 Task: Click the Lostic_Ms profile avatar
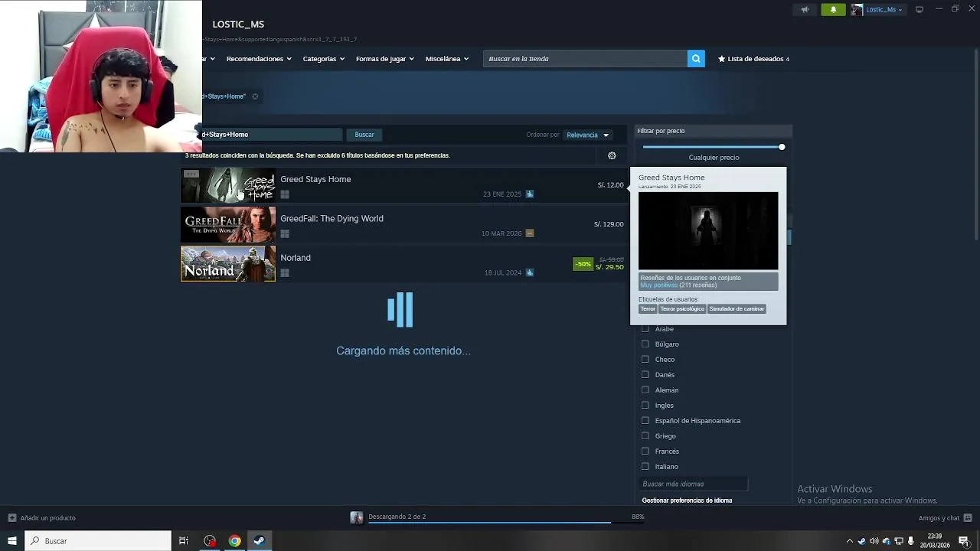click(857, 10)
